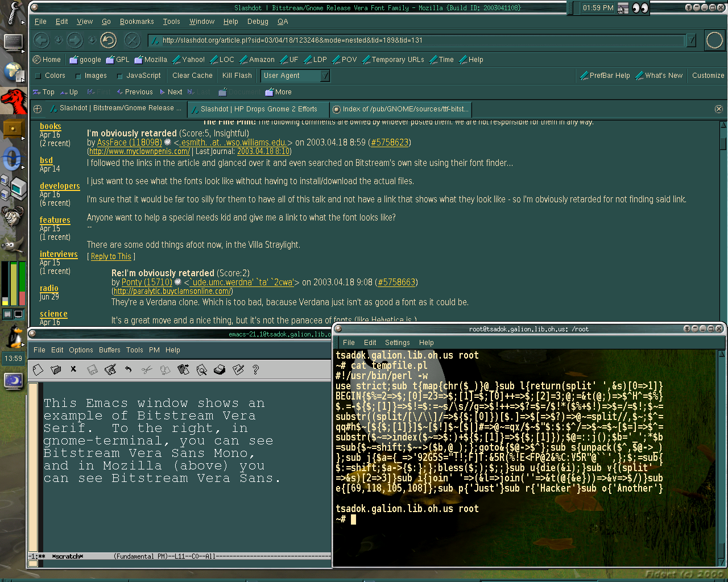Open the 'developers' sidebar section link
The image size is (728, 582).
coord(60,186)
